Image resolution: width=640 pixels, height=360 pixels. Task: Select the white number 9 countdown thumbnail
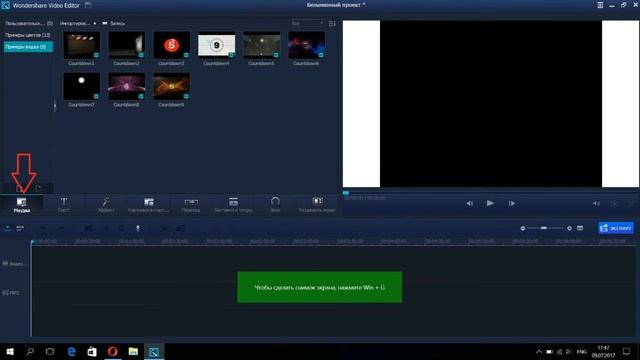click(x=216, y=45)
